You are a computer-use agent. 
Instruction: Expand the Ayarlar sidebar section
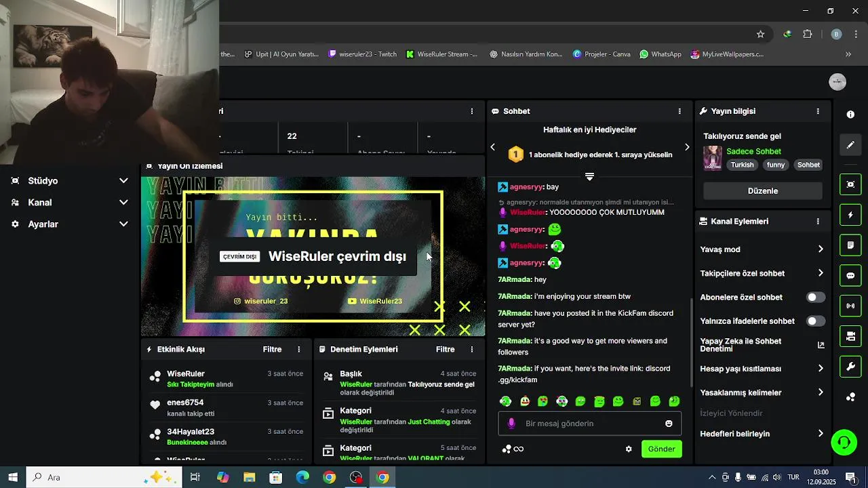70,224
